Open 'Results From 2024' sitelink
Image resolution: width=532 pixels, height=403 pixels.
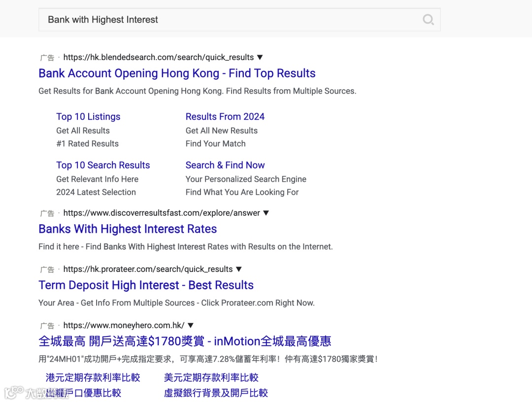click(x=225, y=117)
